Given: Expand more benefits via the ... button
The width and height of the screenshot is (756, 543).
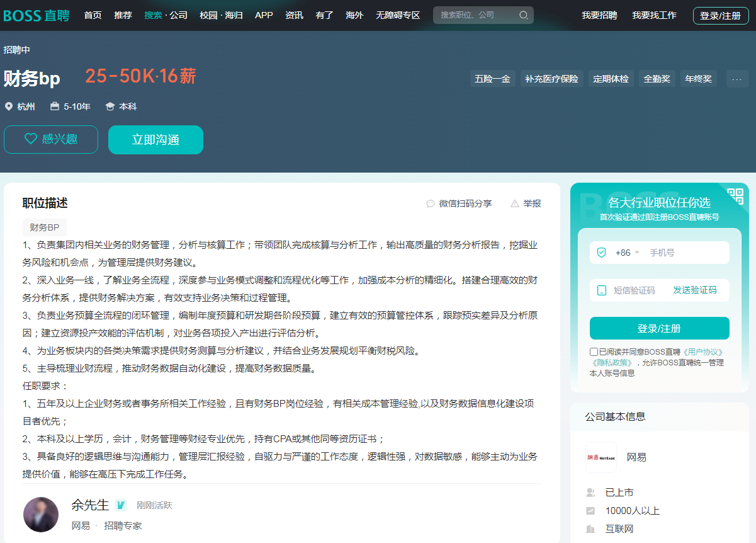Looking at the screenshot, I should point(737,78).
